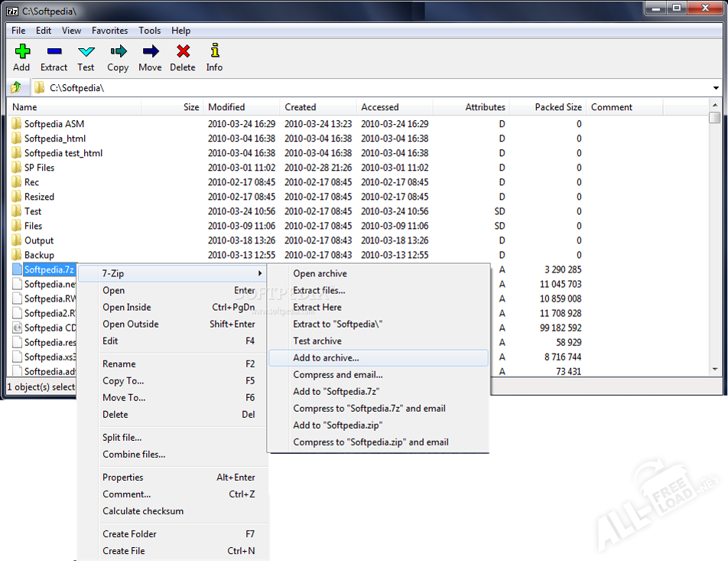
Task: Click the Copy toolbar icon
Action: tap(118, 52)
